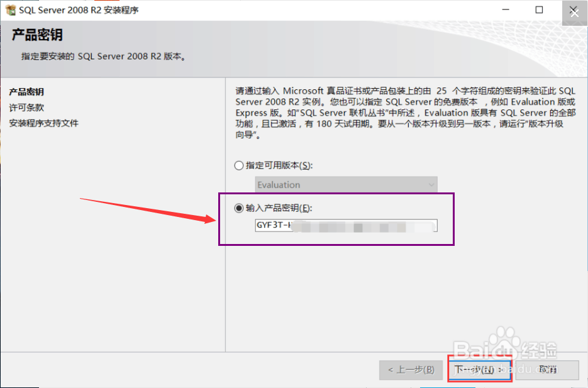Click the 产品密钥 page heading
588x388 pixels.
click(x=37, y=35)
